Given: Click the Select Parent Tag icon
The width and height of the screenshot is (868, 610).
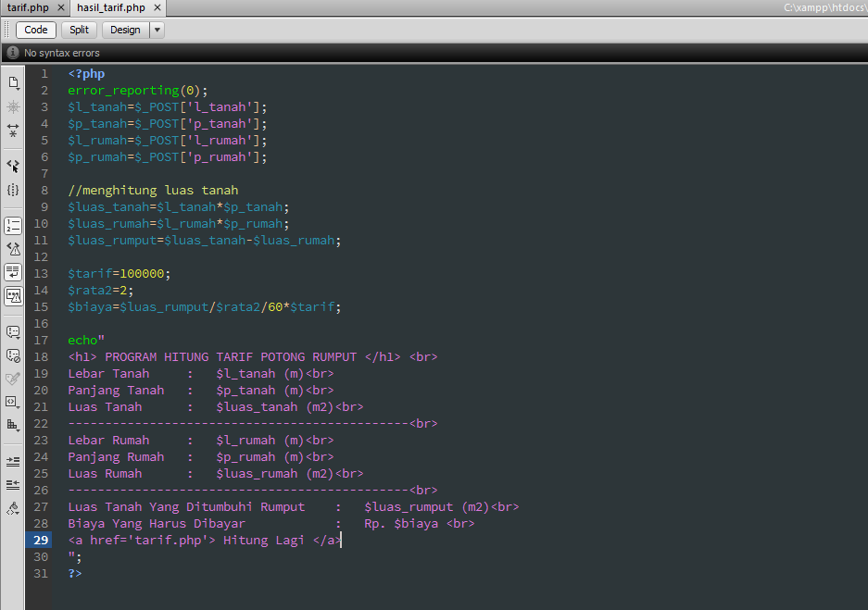Looking at the screenshot, I should click(x=13, y=166).
